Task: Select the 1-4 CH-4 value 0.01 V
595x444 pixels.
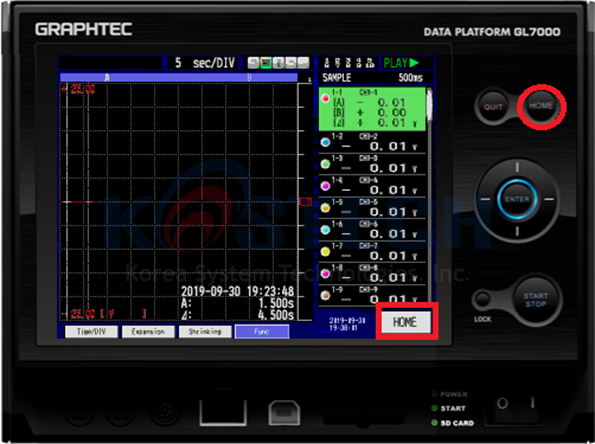Action: click(x=394, y=190)
